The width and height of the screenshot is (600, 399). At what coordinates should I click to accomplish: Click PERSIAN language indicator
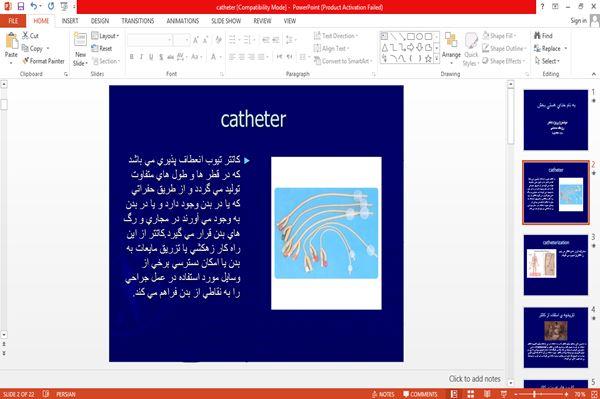pos(66,394)
